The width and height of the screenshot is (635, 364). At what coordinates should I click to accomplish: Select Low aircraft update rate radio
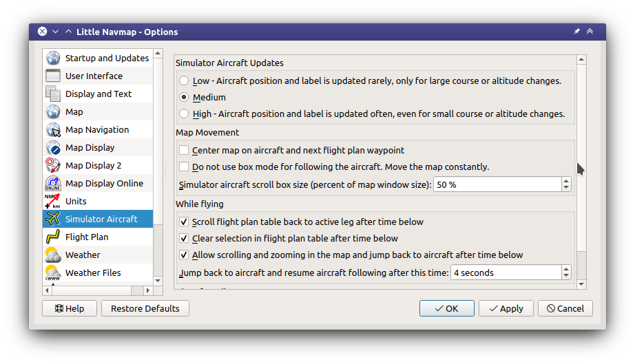[x=184, y=81]
